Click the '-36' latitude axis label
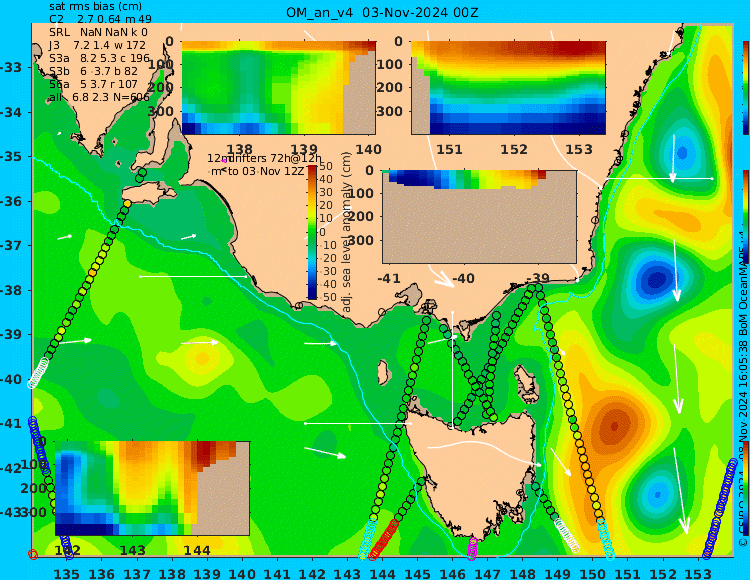This screenshot has width=750, height=580. [x=11, y=201]
